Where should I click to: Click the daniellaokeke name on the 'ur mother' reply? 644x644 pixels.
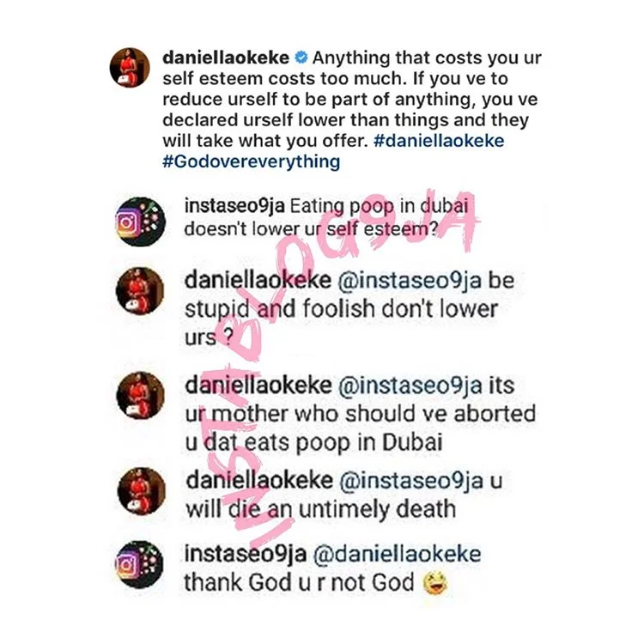pos(258,386)
